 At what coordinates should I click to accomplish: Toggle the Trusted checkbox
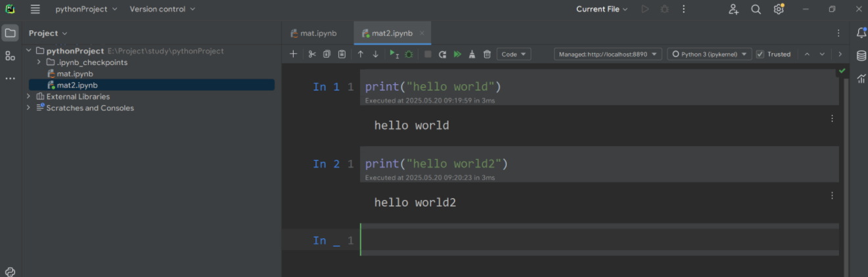[760, 54]
